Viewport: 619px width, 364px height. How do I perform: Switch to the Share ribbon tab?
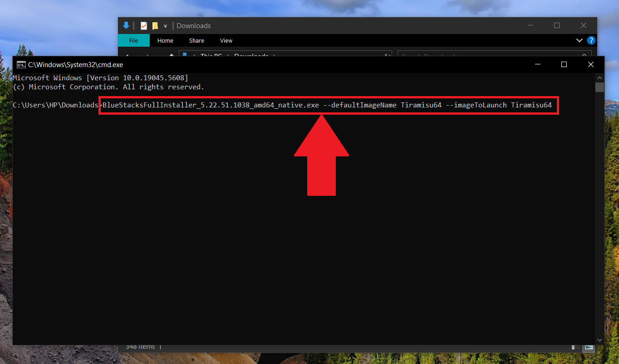point(197,40)
